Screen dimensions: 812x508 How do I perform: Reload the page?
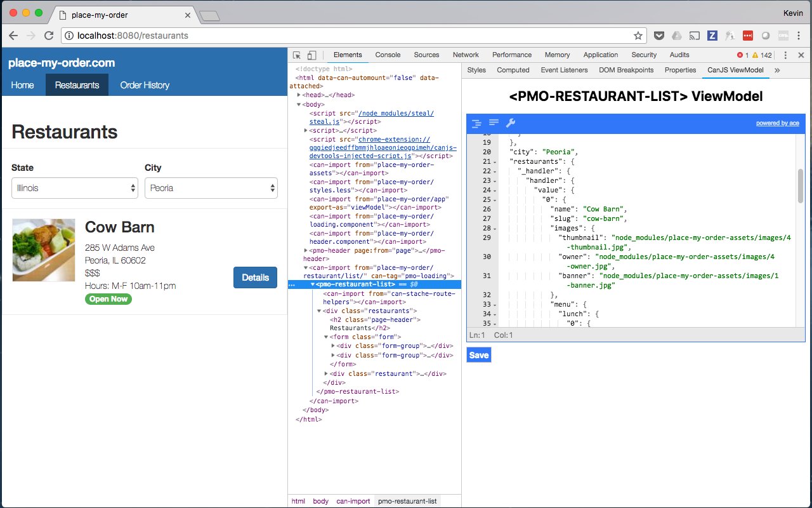tap(49, 36)
